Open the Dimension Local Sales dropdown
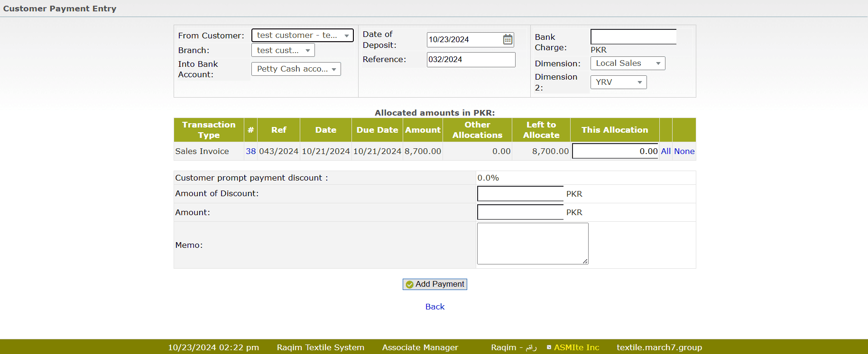The height and width of the screenshot is (354, 868). [x=627, y=64]
